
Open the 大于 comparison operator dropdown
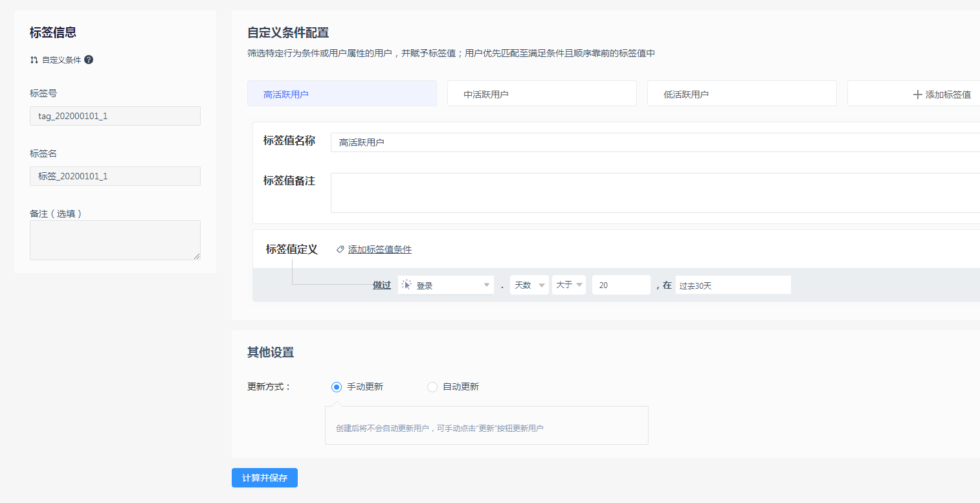coord(569,285)
